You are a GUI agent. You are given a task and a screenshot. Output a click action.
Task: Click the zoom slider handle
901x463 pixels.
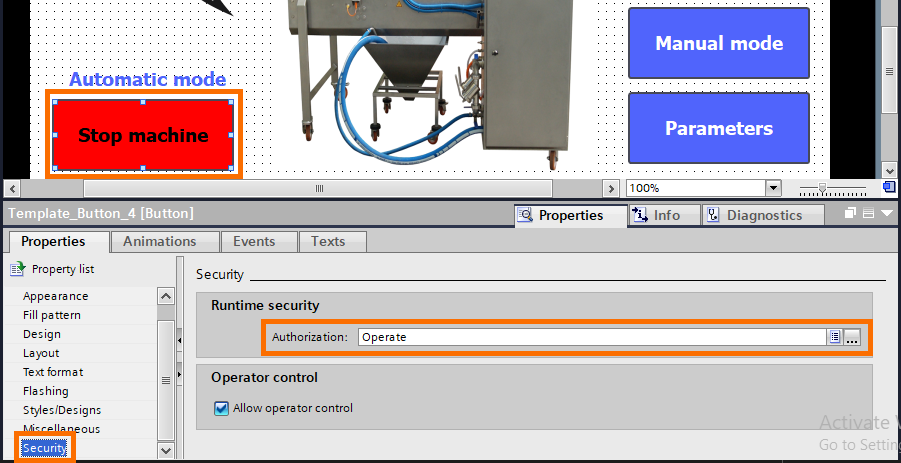pyautogui.click(x=823, y=187)
